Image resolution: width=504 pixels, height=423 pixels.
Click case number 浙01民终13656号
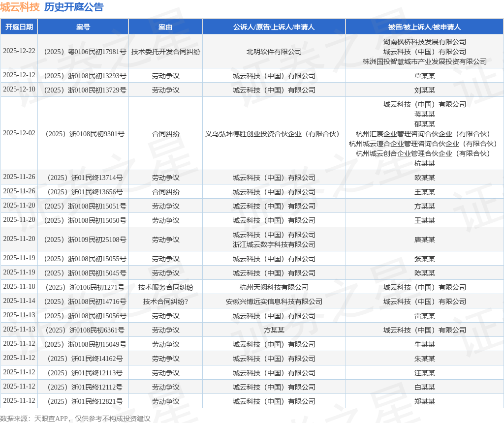[x=85, y=192]
